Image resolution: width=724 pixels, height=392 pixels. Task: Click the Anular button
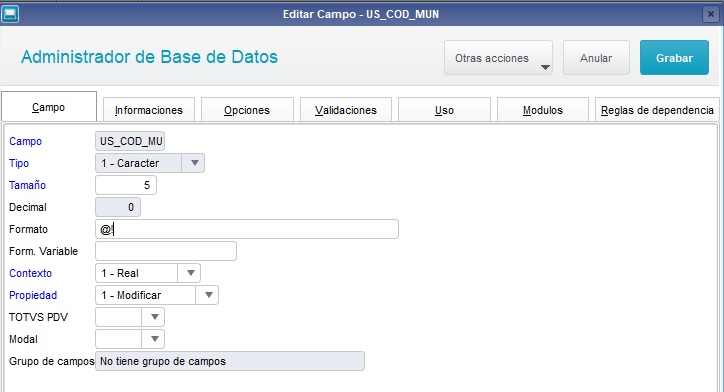(x=596, y=58)
